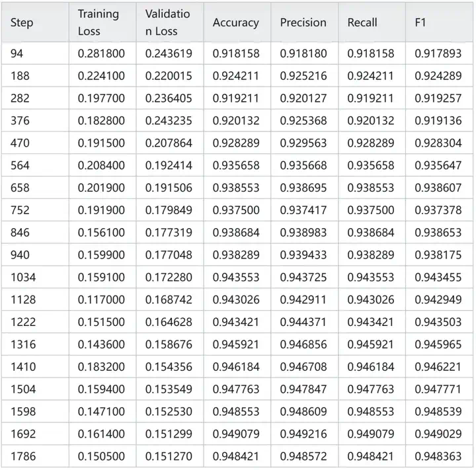Select the step 470 row cell
This screenshot has height=470, width=476.
pos(20,143)
